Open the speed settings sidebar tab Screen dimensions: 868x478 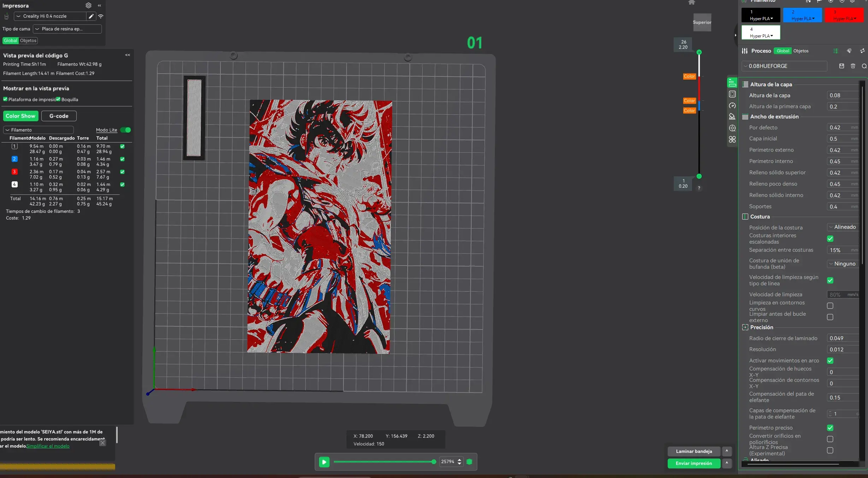click(x=732, y=105)
